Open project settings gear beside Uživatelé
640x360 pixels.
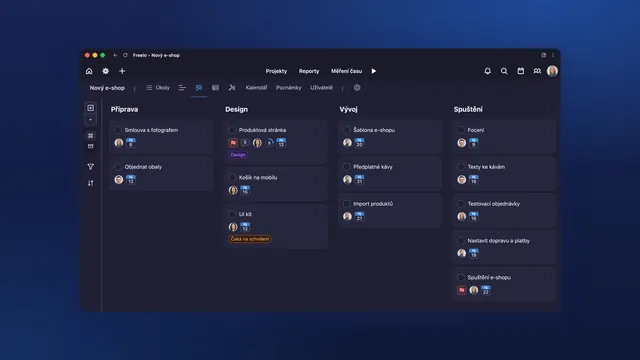point(357,88)
